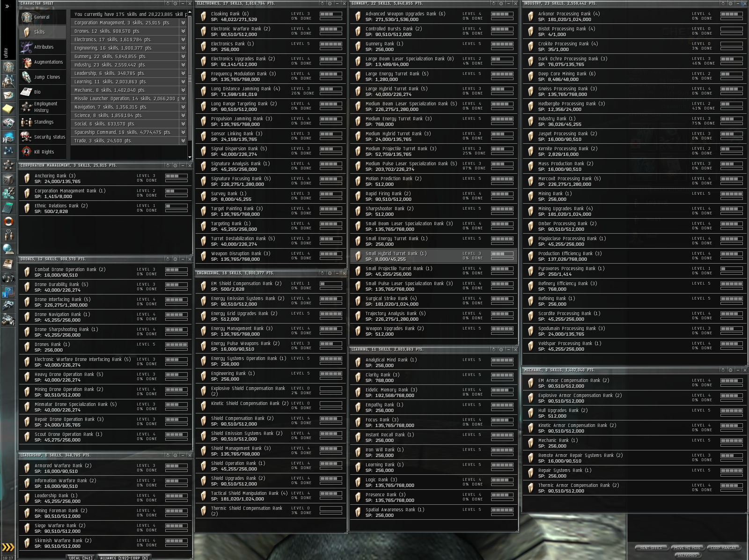Open People & Places magnifier sidebar icon
Image resolution: width=749 pixels, height=560 pixels.
tap(8, 81)
